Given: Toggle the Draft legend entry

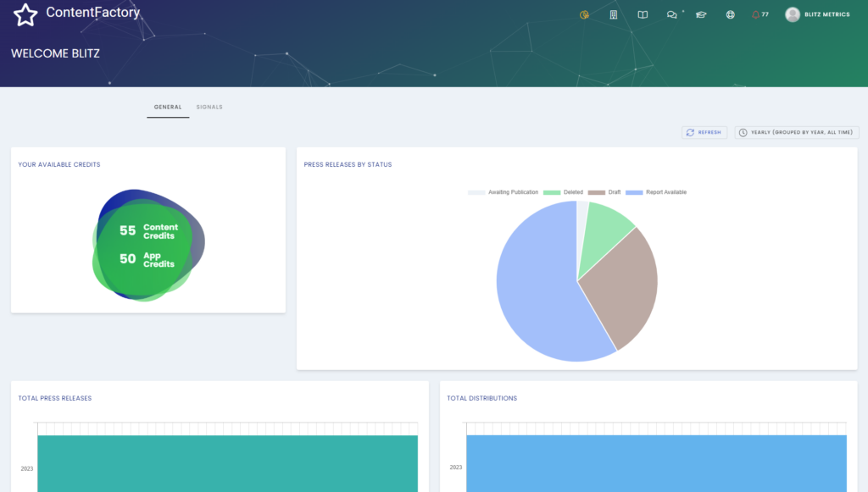Looking at the screenshot, I should [x=605, y=192].
